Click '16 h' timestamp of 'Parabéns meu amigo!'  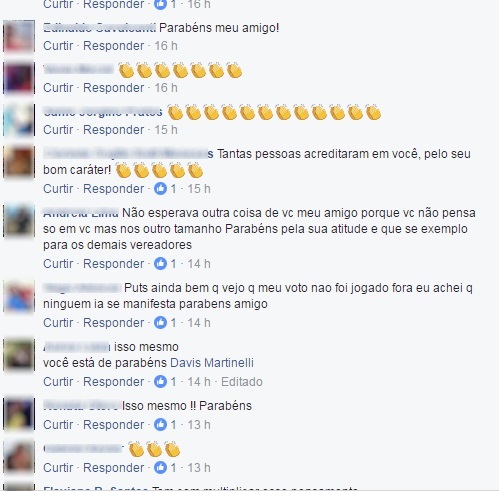coord(166,46)
